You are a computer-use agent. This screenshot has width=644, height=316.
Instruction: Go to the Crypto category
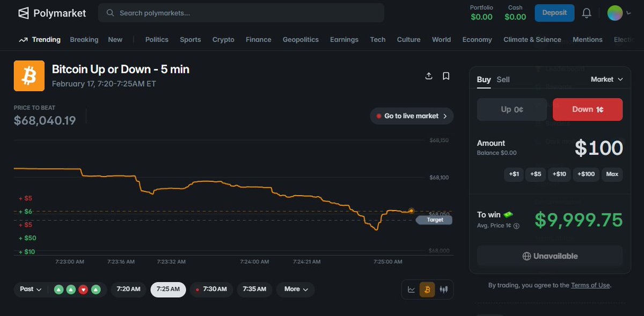[223, 40]
